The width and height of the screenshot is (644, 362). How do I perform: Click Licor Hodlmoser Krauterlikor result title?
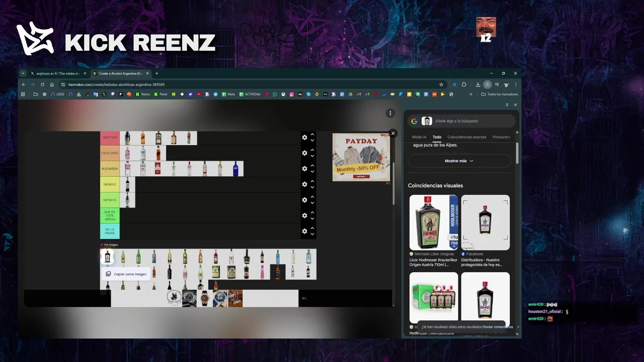coord(433,262)
